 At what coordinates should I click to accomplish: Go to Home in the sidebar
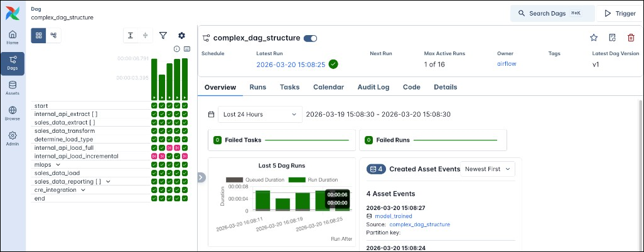13,38
